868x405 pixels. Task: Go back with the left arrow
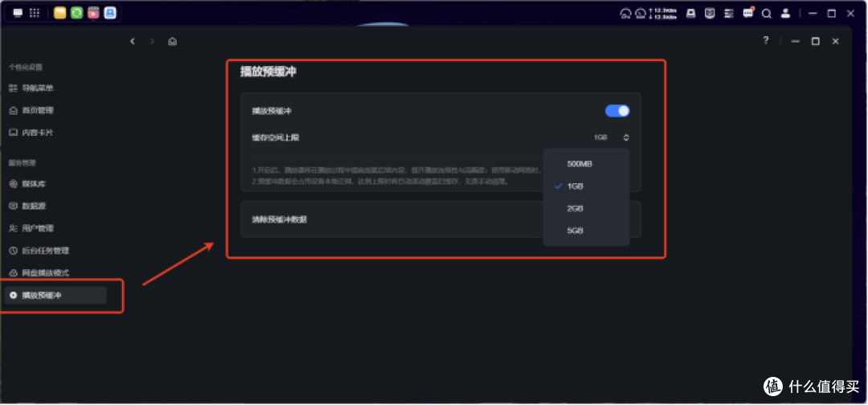(133, 42)
